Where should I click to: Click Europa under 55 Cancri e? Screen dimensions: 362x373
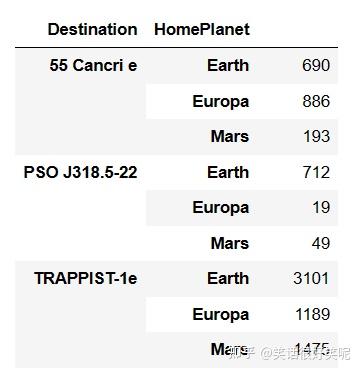click(x=221, y=102)
